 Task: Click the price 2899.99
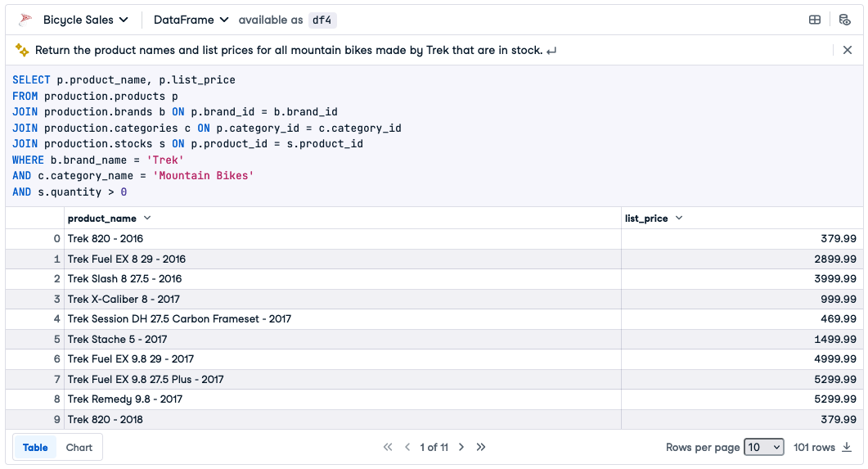[x=834, y=259]
